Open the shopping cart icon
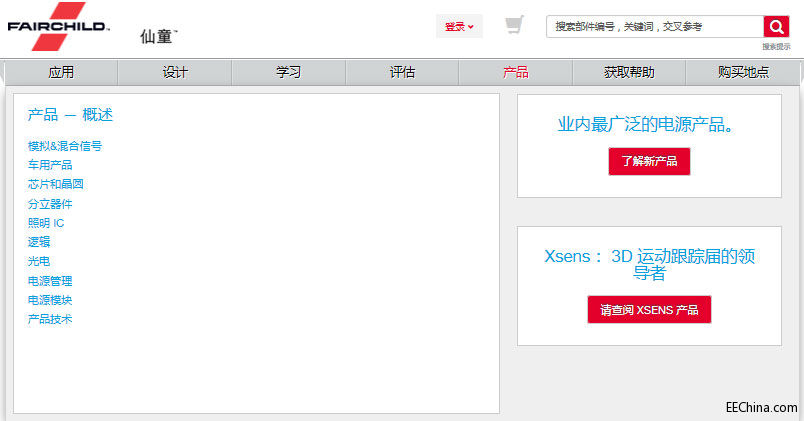Viewport: 804px width, 421px height. 514,25
